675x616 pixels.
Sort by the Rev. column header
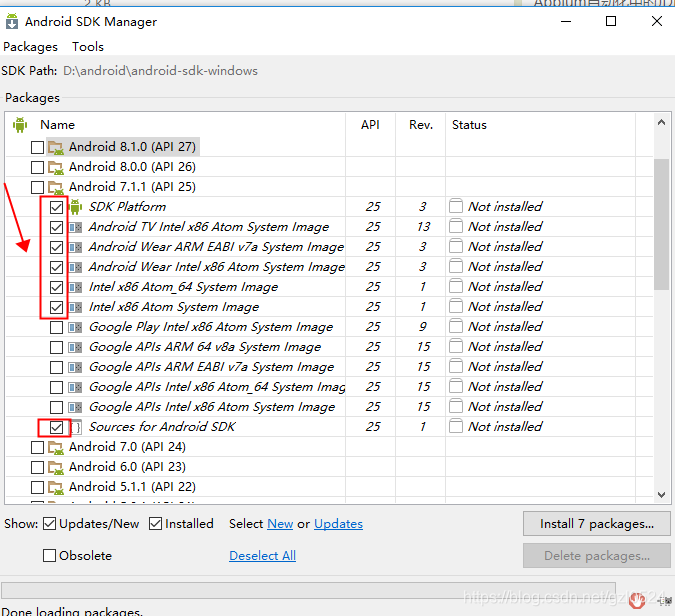tap(421, 125)
